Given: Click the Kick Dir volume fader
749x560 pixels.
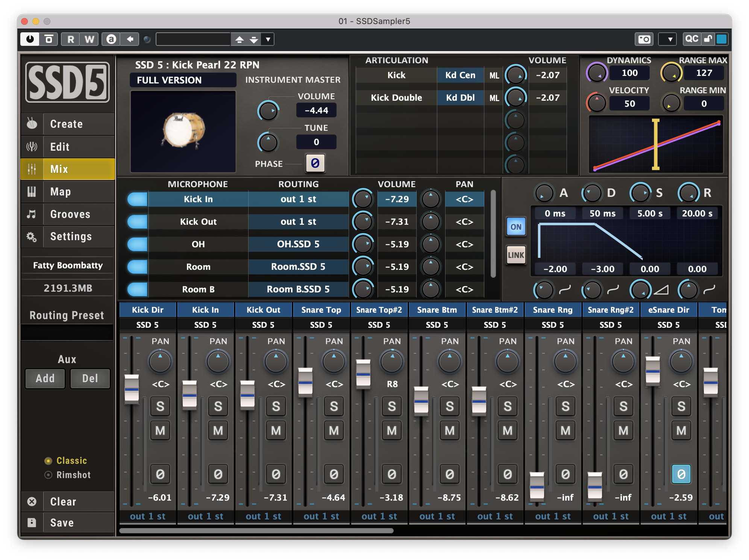Looking at the screenshot, I should click(132, 389).
